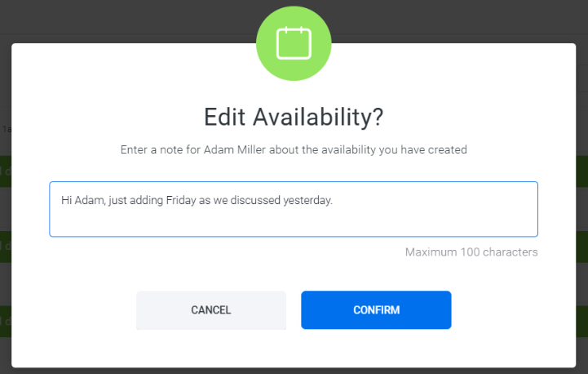The height and width of the screenshot is (374, 588).
Task: Click the word "discussed" in the note
Action: pos(256,199)
